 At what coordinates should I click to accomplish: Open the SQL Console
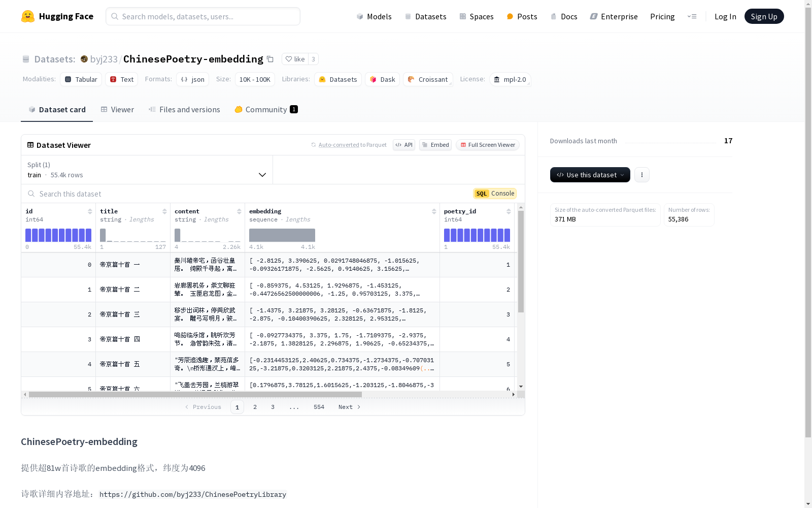pos(495,194)
